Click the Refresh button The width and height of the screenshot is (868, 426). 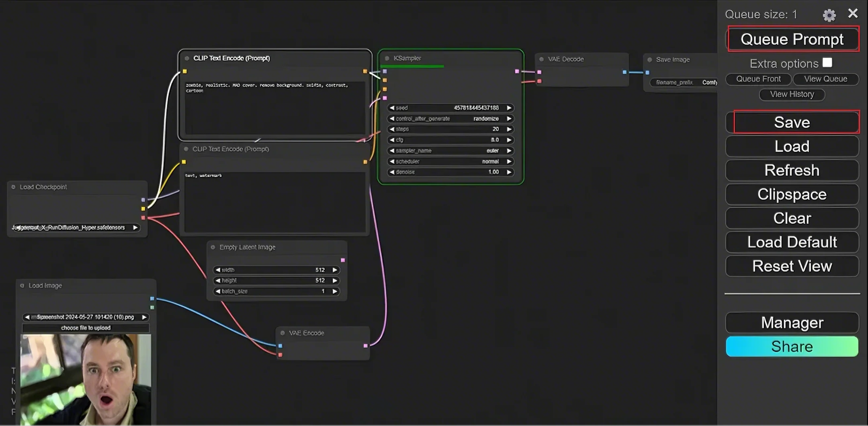tap(792, 170)
